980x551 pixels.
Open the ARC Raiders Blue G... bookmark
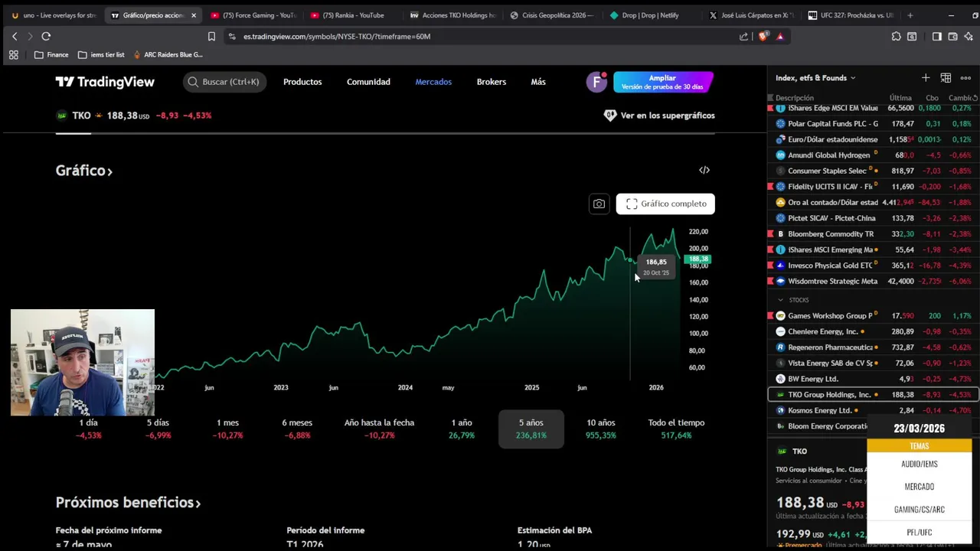168,54
